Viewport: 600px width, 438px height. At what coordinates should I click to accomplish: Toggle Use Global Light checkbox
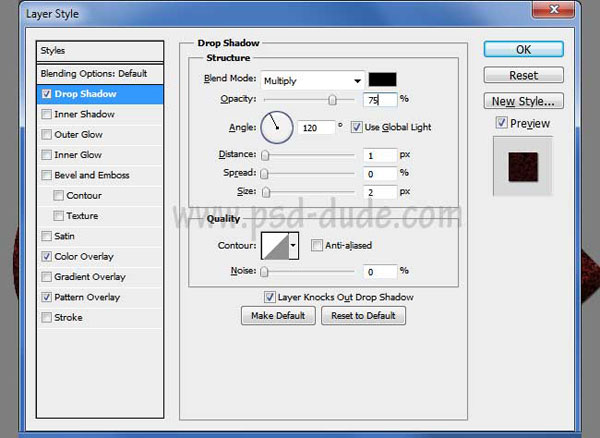(356, 127)
